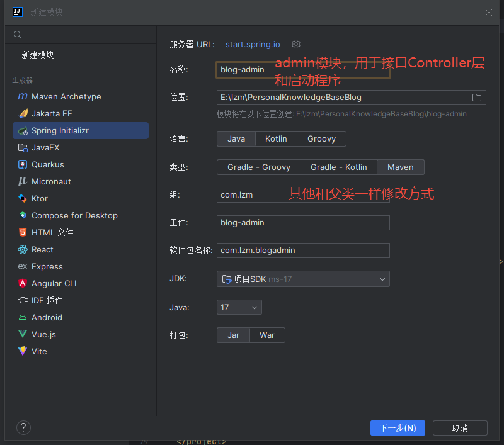Select Maven Archetype generator

point(81,97)
